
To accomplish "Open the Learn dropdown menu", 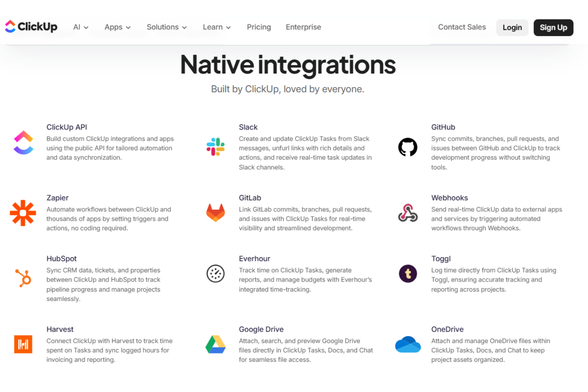I will pos(217,27).
